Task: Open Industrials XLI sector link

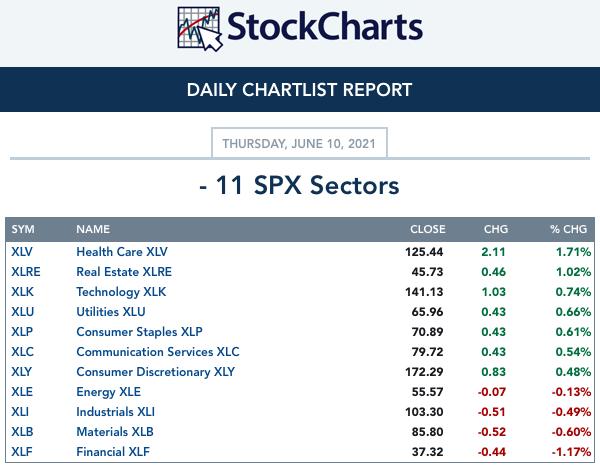Action: pyautogui.click(x=116, y=412)
